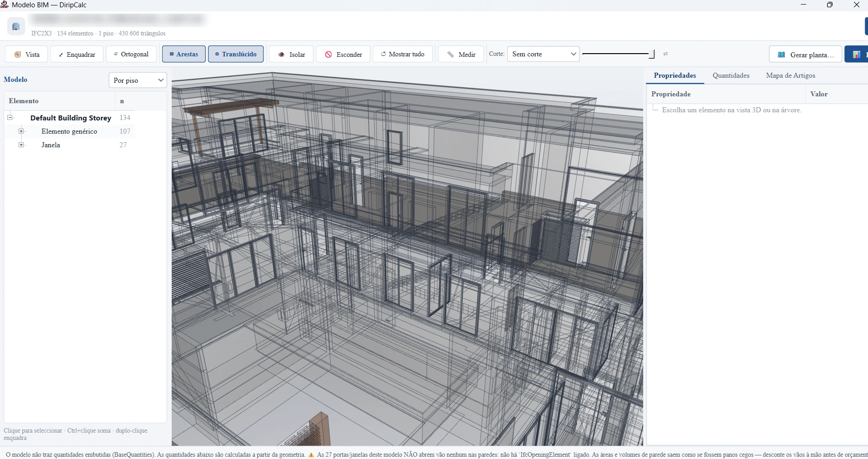868x459 pixels.
Task: Adjust the section cut slider handle
Action: 652,54
